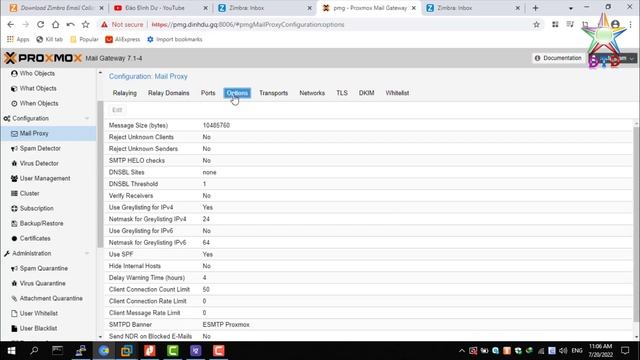Open the Documentation button
Screen dimensions: 640x360
[x=558, y=58]
